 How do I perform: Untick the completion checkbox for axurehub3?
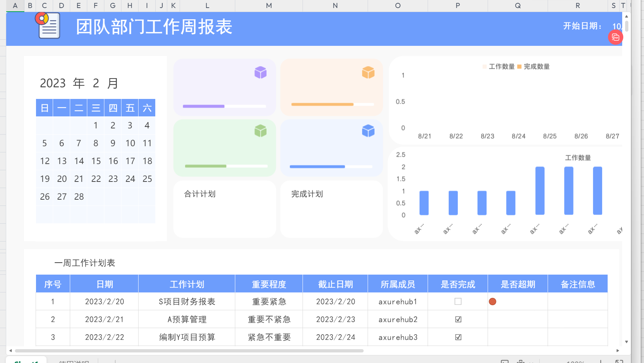coord(458,337)
